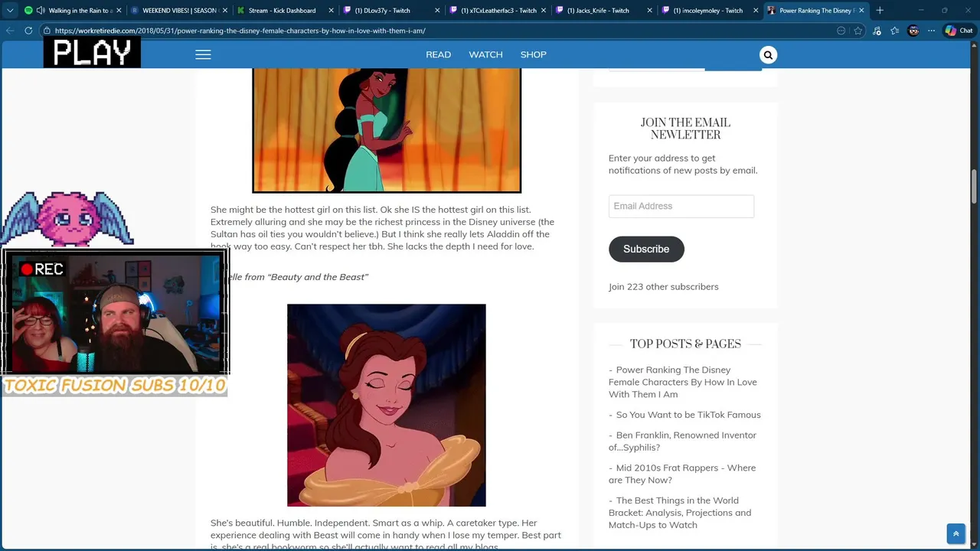
Task: Go to SHOP section
Action: click(x=533, y=54)
